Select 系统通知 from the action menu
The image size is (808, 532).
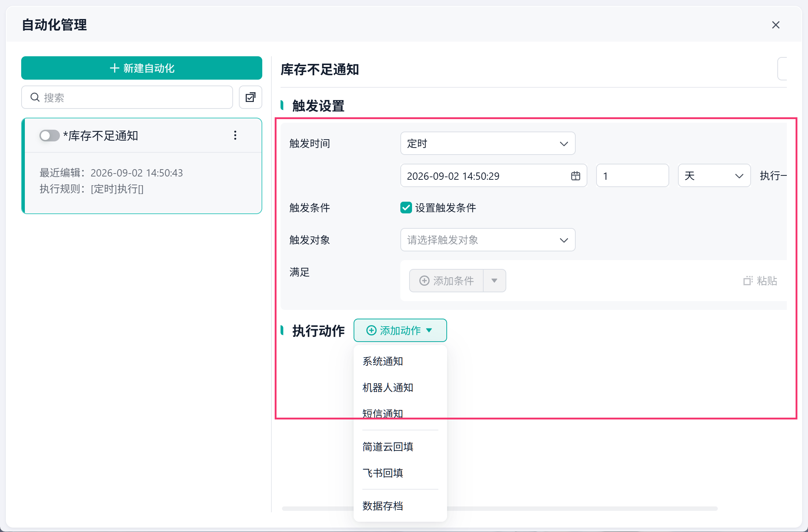click(x=400, y=361)
